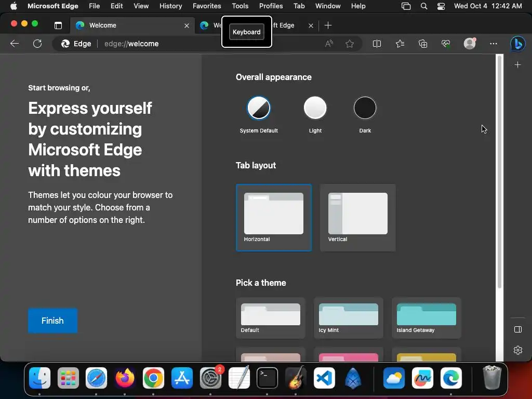Open Spotlight search in menu bar
Screen dimensions: 532x399
[x=424, y=6]
